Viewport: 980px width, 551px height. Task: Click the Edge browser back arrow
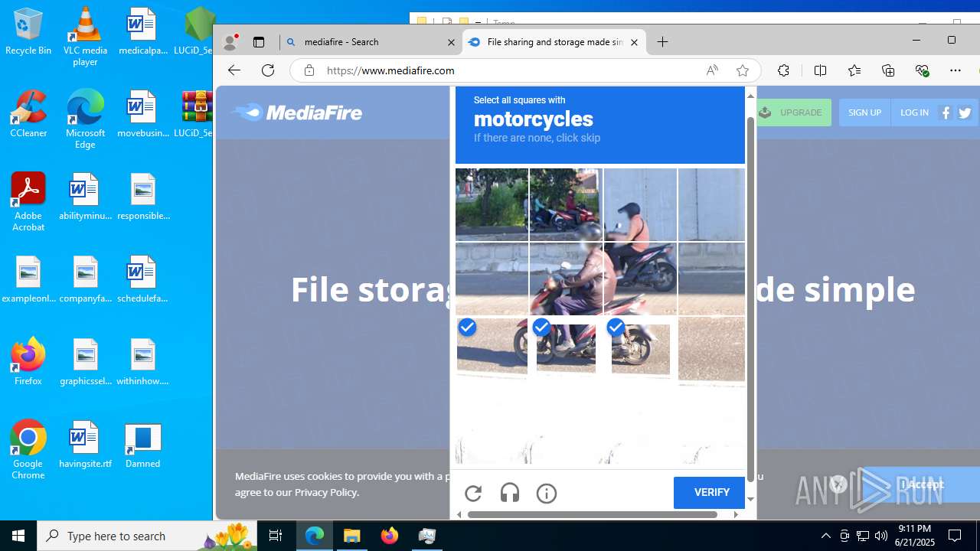234,70
